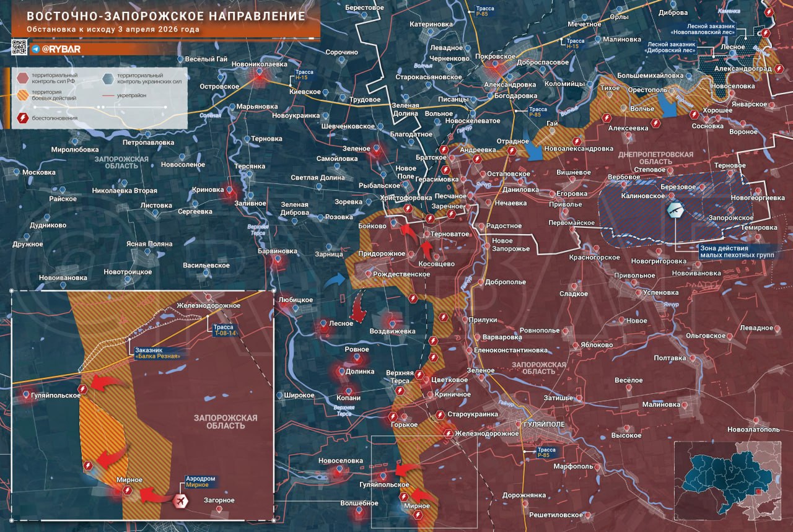The height and width of the screenshot is (532, 793).
Task: Select the airplane icon at Аэродром Мирное
Action: coord(182,500)
